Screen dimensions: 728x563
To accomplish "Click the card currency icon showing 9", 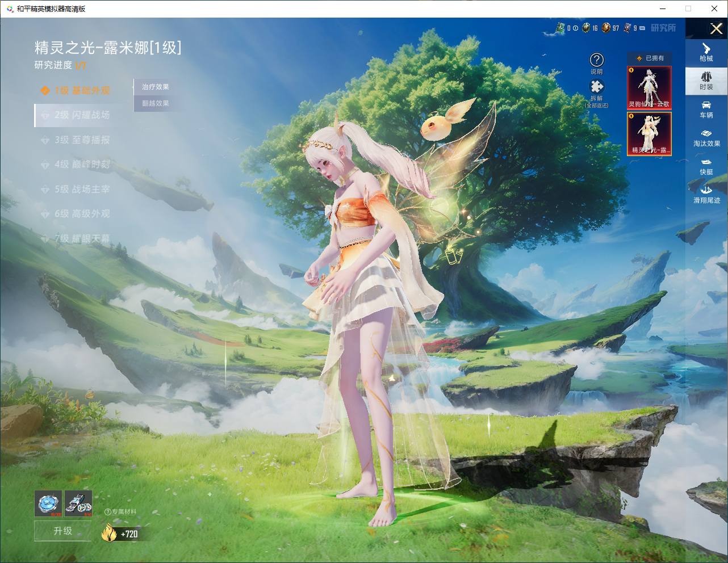I will click(x=627, y=28).
